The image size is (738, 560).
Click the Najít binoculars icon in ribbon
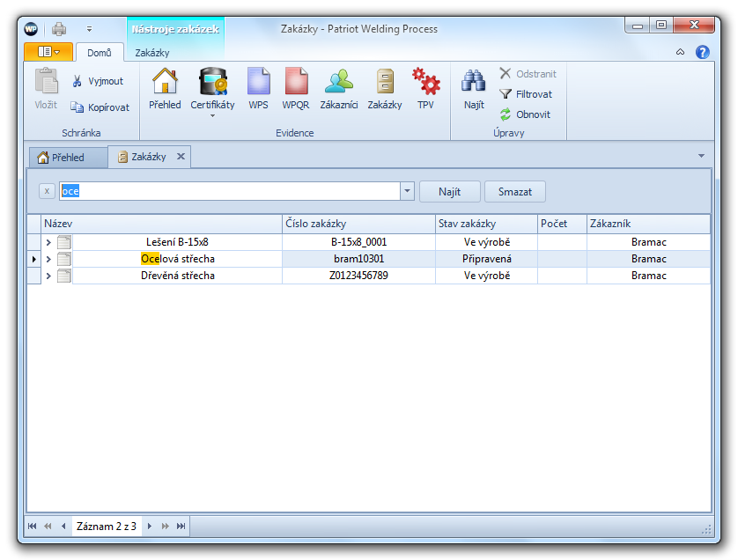[474, 90]
